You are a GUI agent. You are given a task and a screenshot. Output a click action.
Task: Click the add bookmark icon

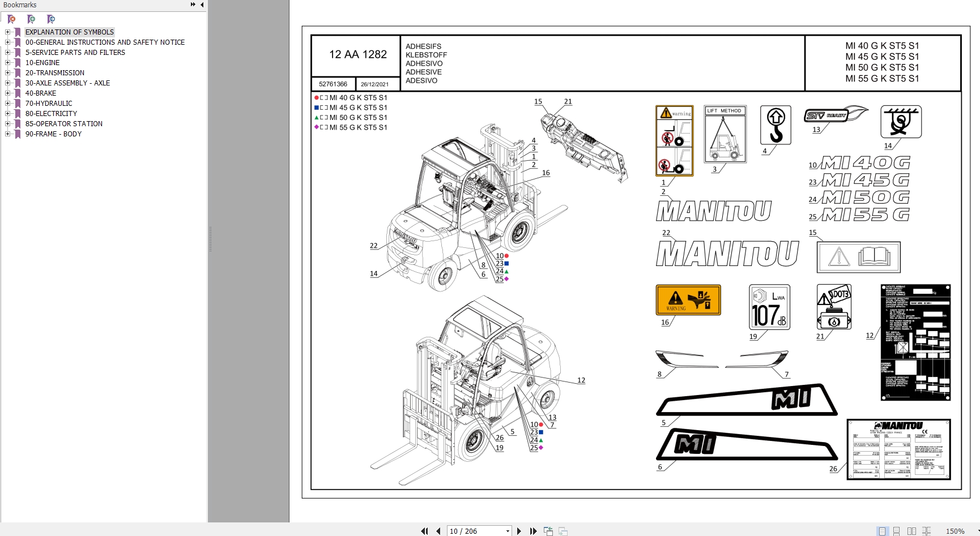[31, 19]
